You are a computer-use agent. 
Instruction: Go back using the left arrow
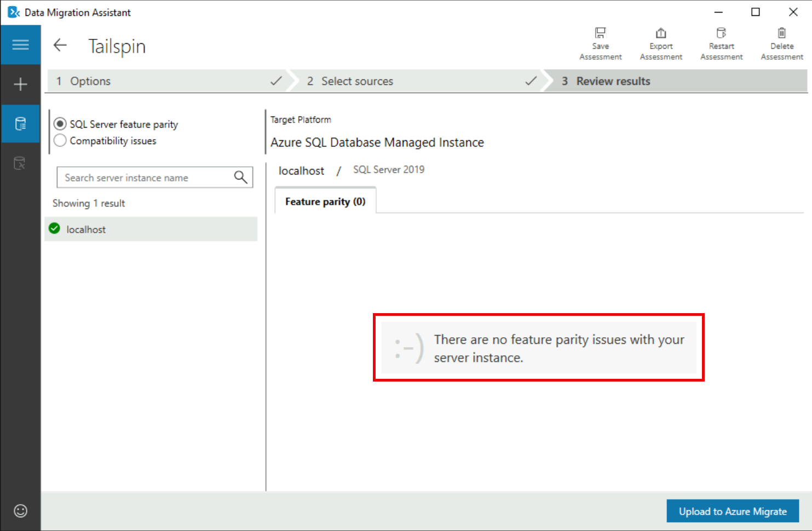(x=60, y=45)
